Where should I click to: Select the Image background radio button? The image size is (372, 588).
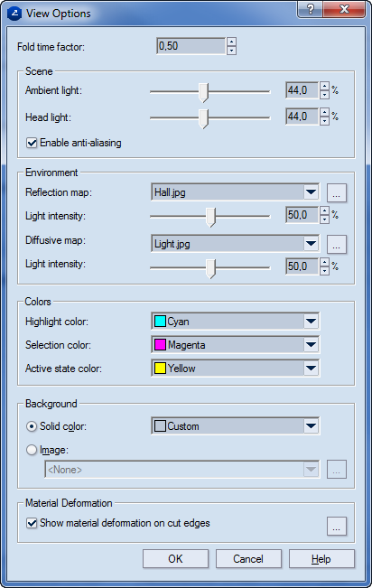point(32,450)
